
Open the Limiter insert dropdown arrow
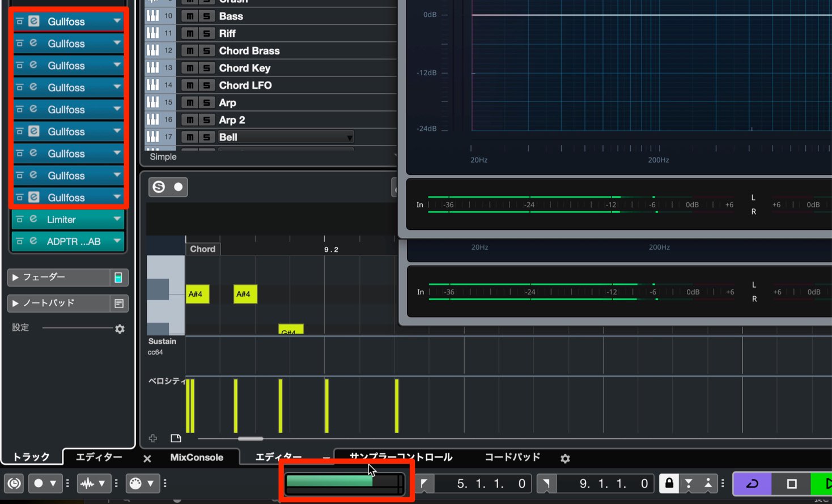[x=117, y=219]
